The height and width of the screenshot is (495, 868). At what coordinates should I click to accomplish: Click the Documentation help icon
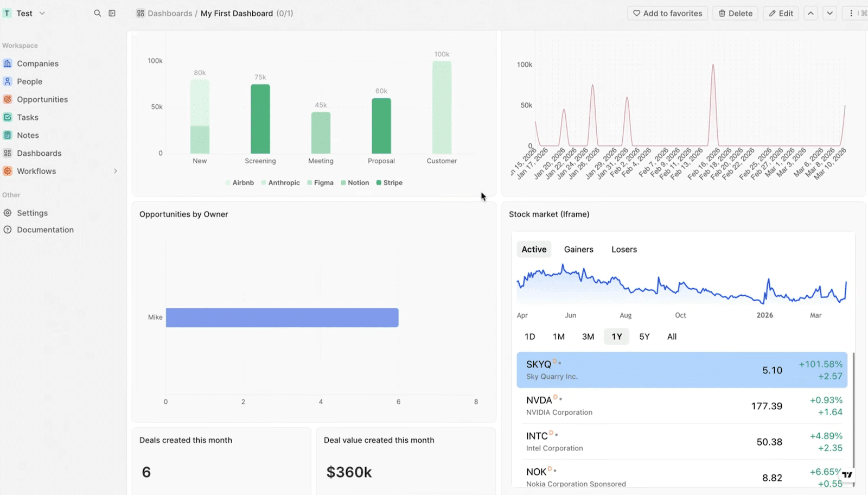tap(8, 230)
